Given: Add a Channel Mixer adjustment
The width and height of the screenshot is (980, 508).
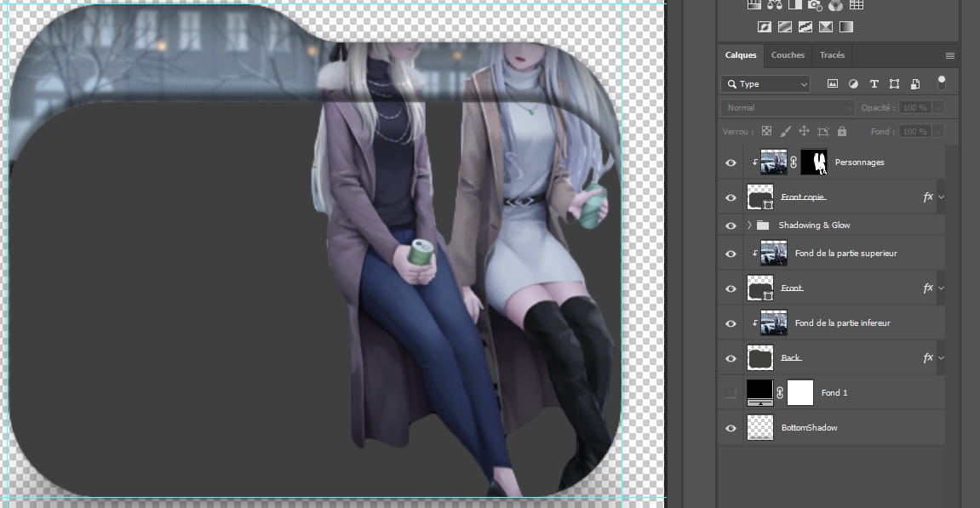Looking at the screenshot, I should (835, 5).
